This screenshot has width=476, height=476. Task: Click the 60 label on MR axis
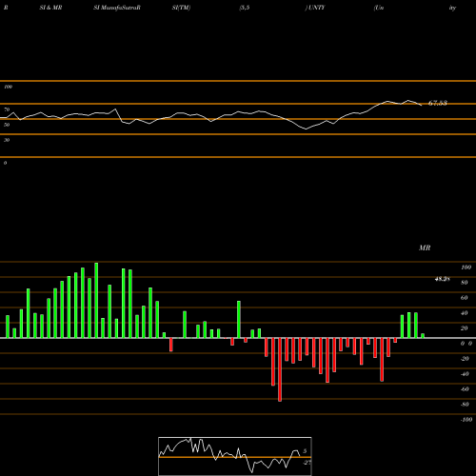click(x=464, y=298)
